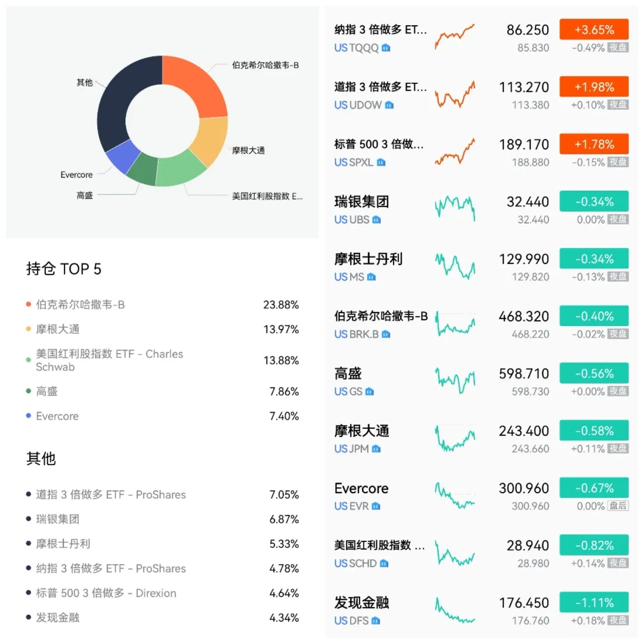Open Evercore holding at 7.40%
The image size is (644, 644).
(162, 416)
